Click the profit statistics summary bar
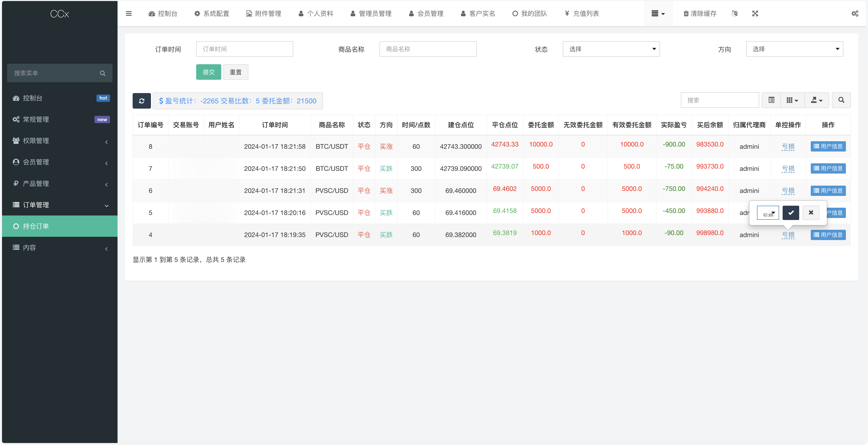 point(238,101)
